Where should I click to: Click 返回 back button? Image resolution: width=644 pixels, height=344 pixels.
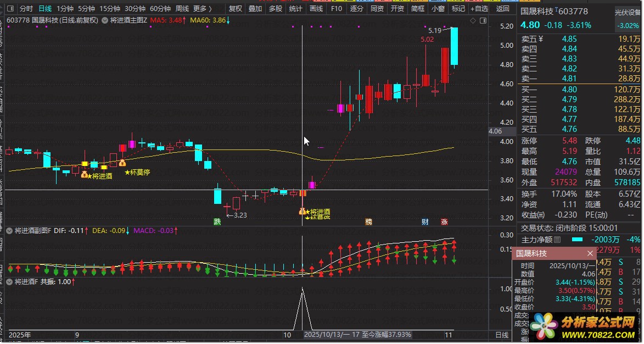503,8
